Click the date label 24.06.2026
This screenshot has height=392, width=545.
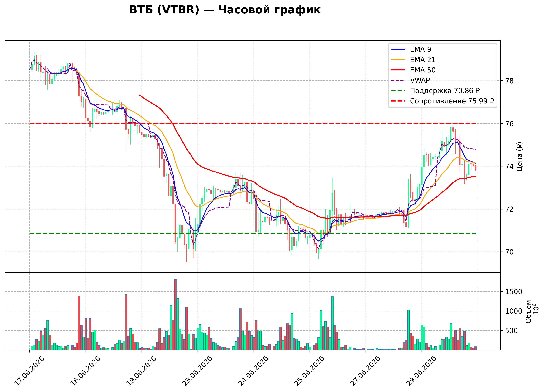pos(253,371)
